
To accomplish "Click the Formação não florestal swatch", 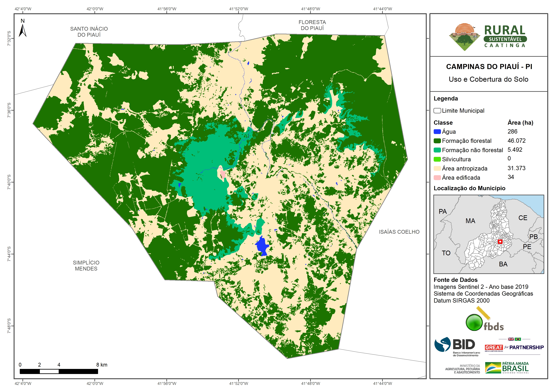I will click(x=437, y=150).
